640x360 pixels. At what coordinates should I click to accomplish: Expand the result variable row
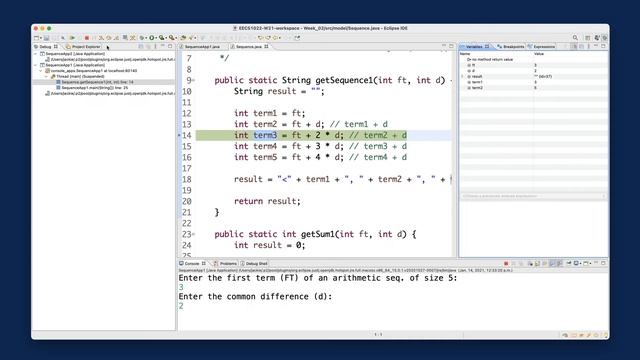(x=462, y=76)
